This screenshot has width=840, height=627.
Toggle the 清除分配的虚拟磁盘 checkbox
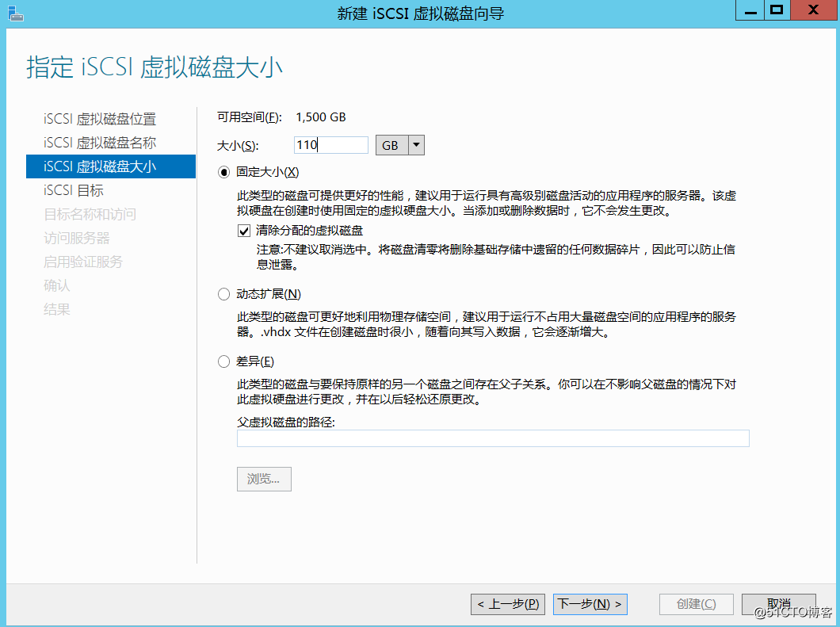tap(244, 231)
